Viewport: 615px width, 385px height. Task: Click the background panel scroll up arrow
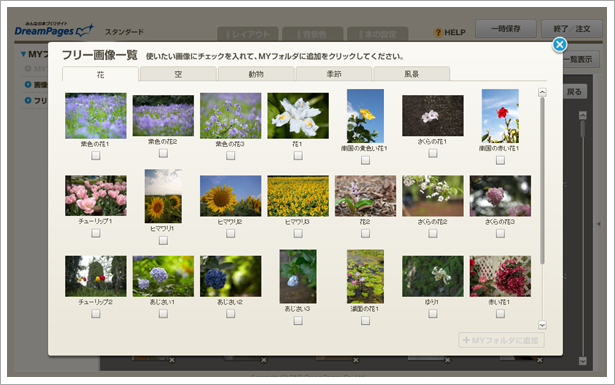point(583,115)
